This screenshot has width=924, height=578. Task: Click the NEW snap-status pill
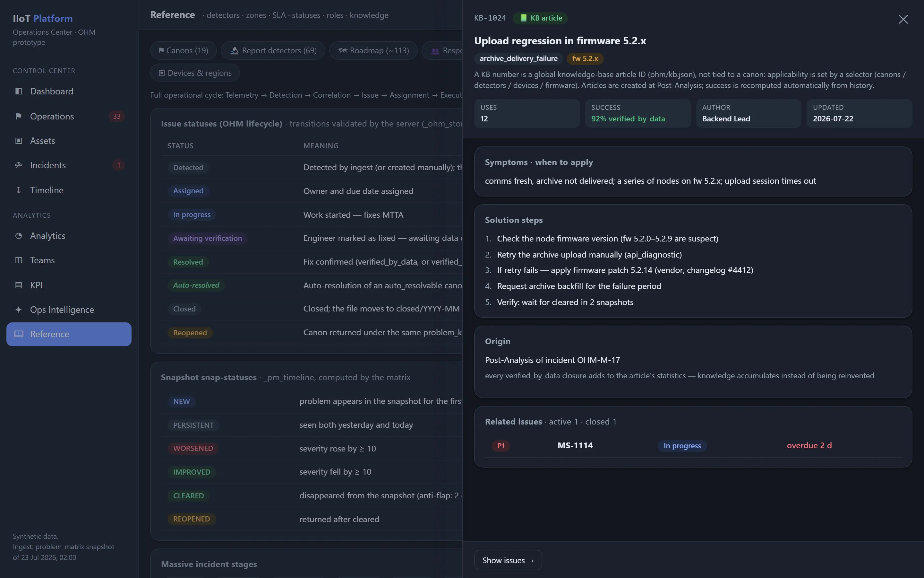[181, 401]
